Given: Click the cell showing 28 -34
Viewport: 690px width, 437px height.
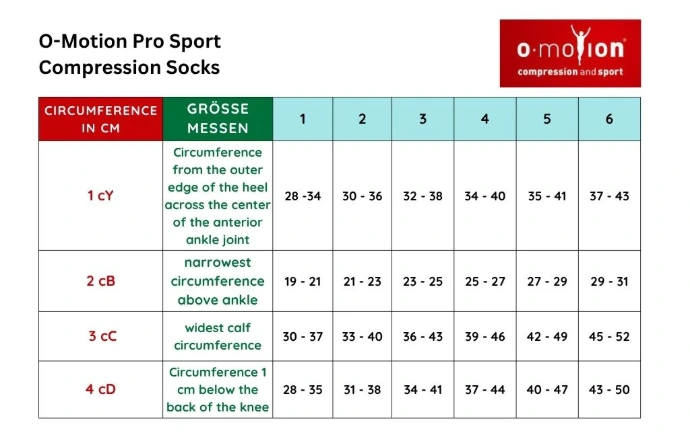Looking at the screenshot, I should [303, 196].
